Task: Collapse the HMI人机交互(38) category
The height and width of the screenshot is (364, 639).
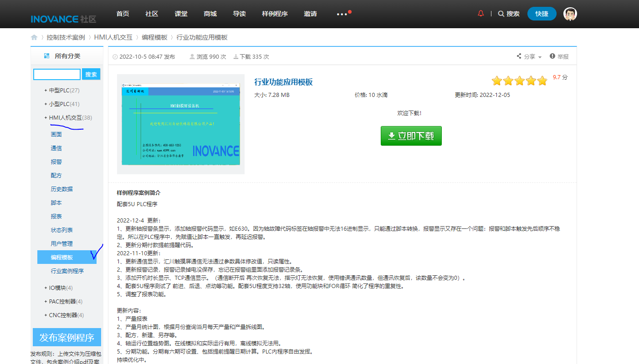Action: [68, 117]
